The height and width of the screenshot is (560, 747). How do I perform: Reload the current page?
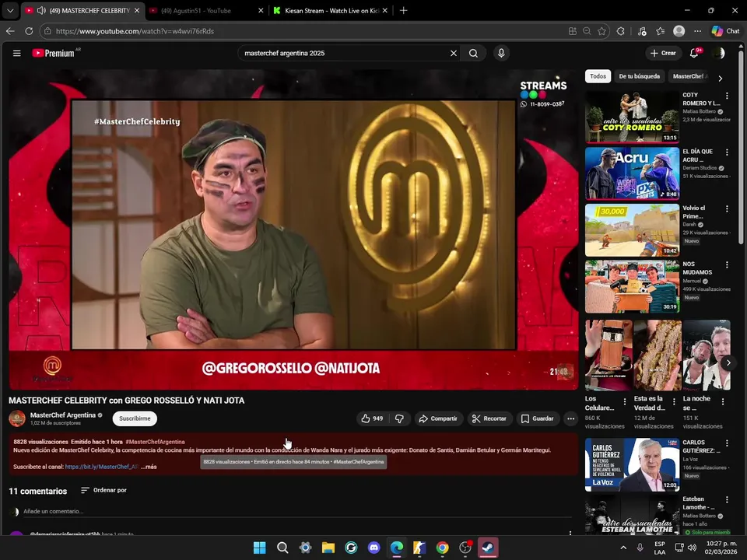[29, 31]
